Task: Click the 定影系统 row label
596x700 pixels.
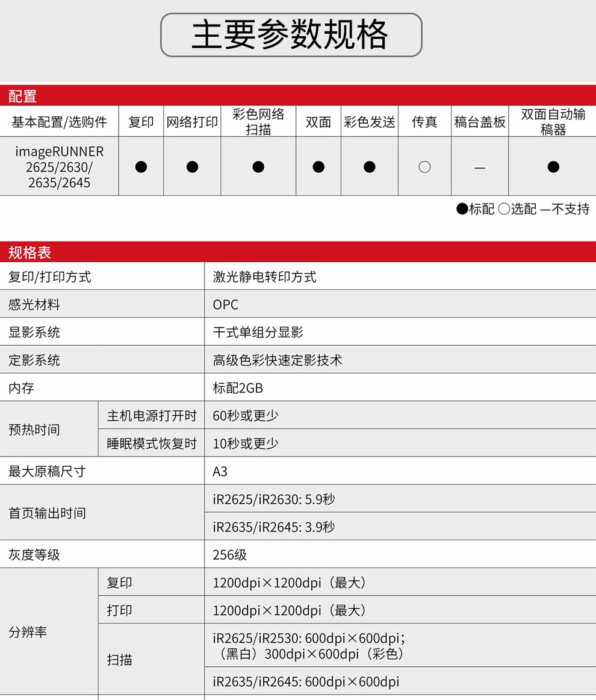Action: click(34, 360)
